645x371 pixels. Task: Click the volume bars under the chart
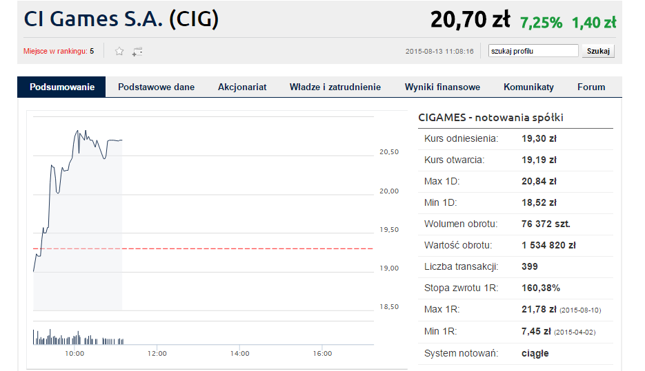click(78, 338)
